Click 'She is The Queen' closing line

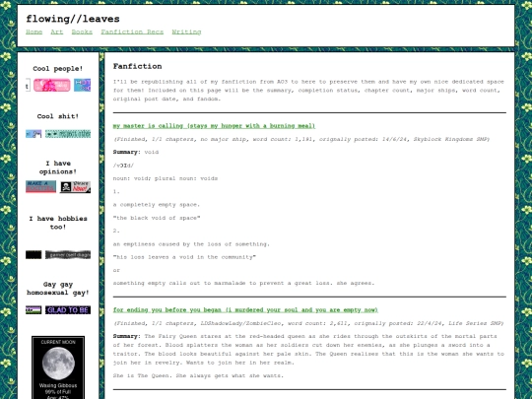pyautogui.click(x=198, y=375)
